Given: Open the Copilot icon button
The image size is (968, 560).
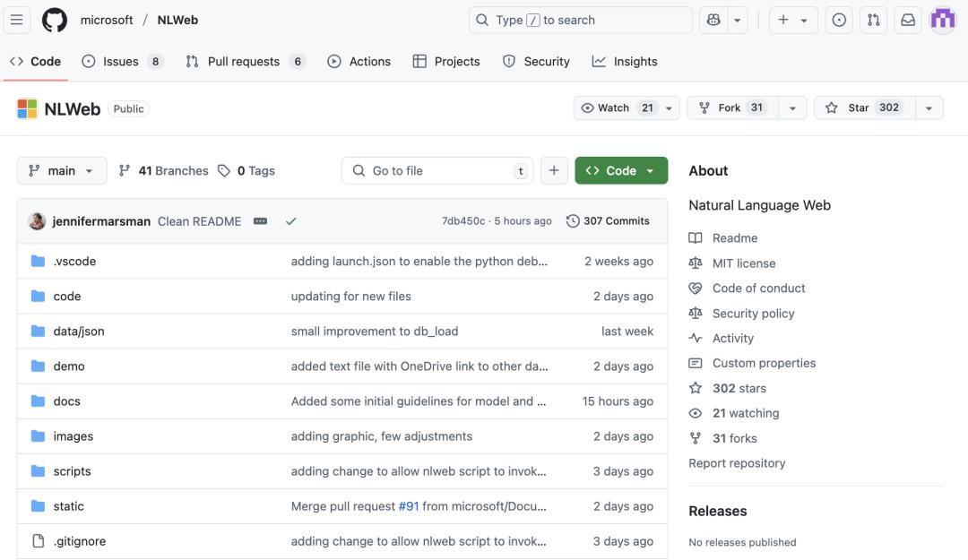Looking at the screenshot, I should tap(713, 20).
